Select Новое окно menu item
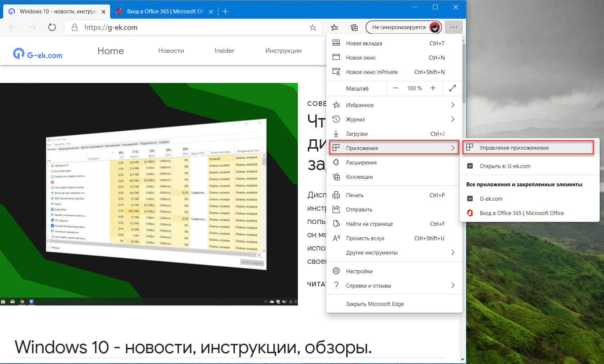Image resolution: width=604 pixels, height=364 pixels. pos(394,57)
